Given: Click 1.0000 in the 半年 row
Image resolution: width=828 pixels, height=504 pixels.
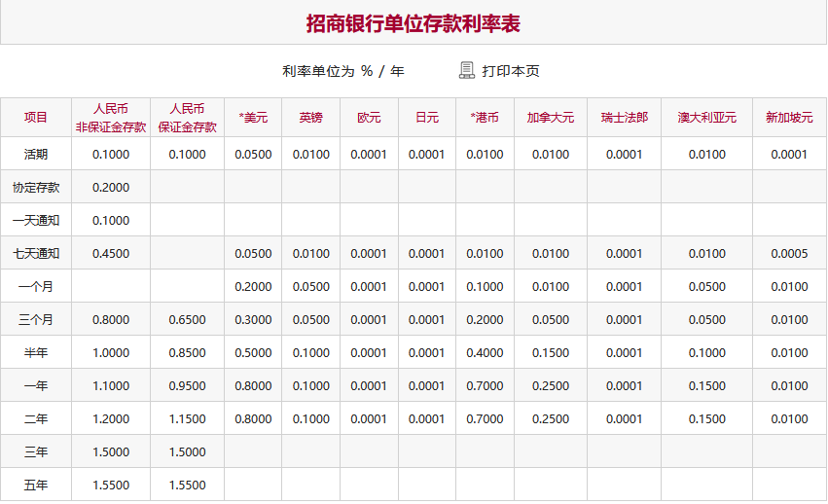Looking at the screenshot, I should point(111,353).
